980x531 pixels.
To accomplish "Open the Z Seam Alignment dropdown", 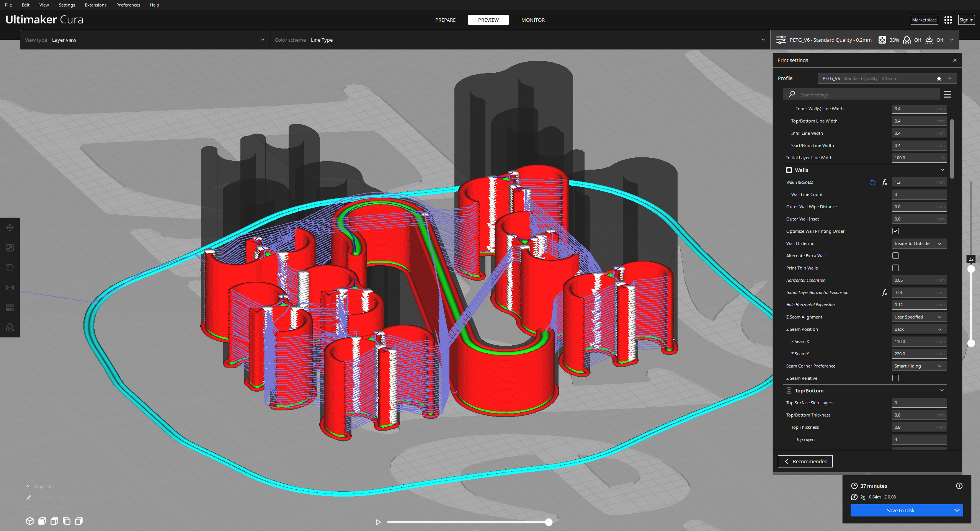I will [919, 317].
